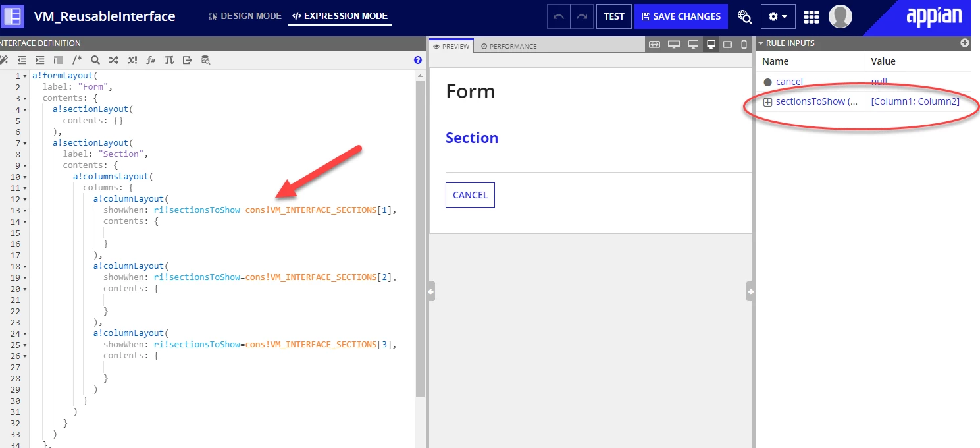
Task: Click the interface object icon beside VM_ReusableInterface
Action: 13,16
